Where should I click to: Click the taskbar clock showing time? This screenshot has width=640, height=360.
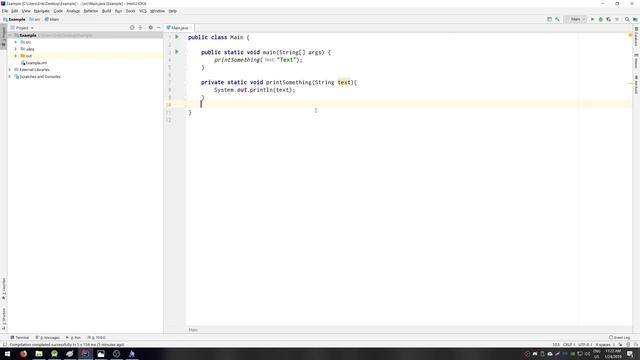[613, 354]
